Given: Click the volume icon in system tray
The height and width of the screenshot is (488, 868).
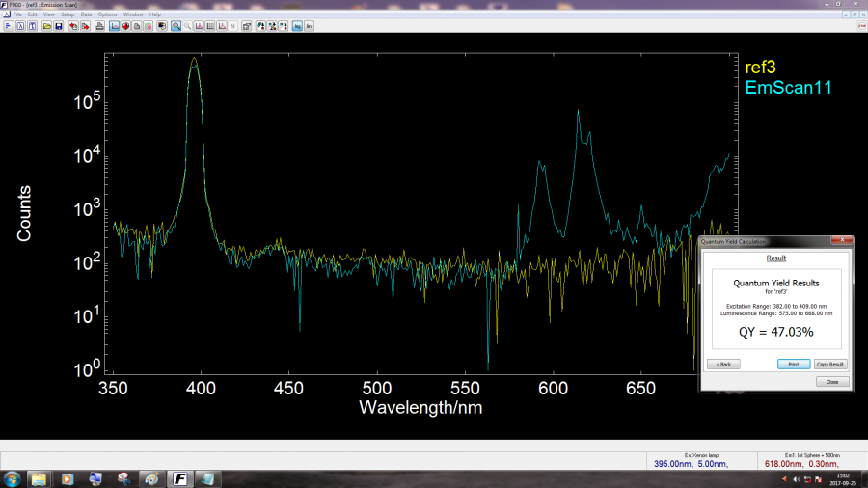Looking at the screenshot, I should pyautogui.click(x=796, y=479).
